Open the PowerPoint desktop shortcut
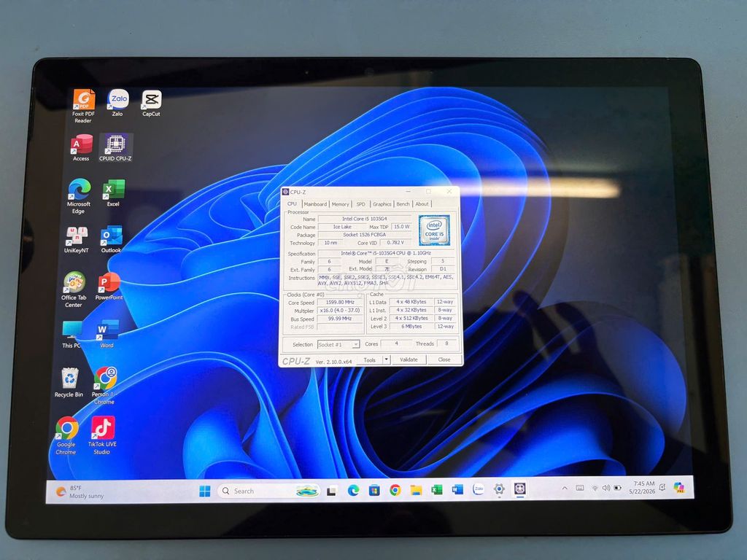The height and width of the screenshot is (560, 747). (x=109, y=287)
